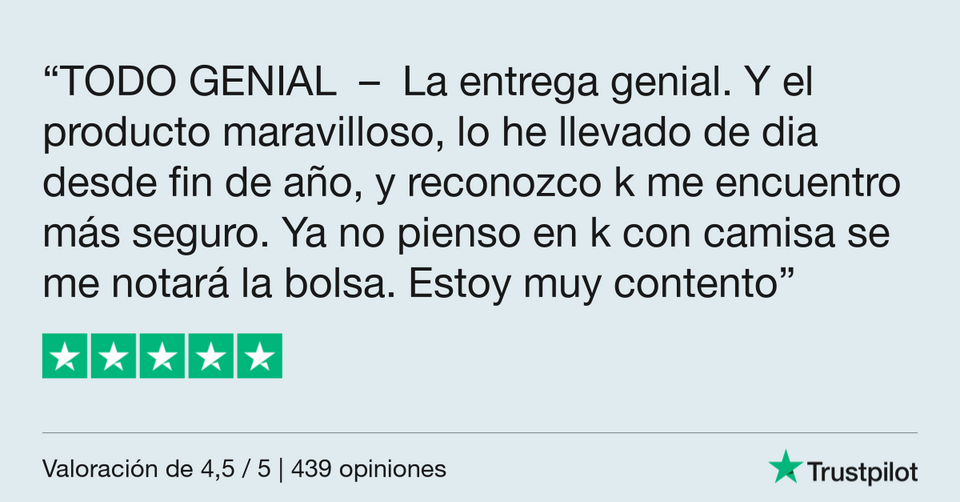Click the Trustpilot green star logo
Screen dimensions: 960x502
[x=786, y=467]
